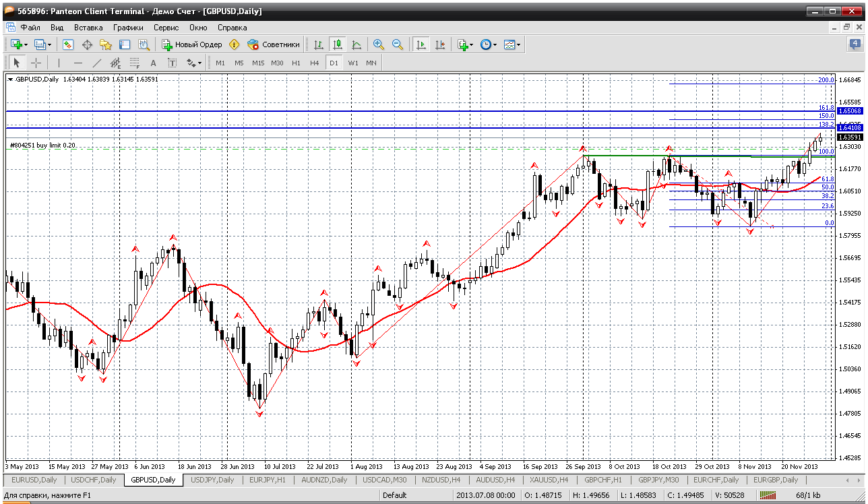Viewport: 868px width, 504px height.
Task: Open the Navigator star-folder icon
Action: pyautogui.click(x=106, y=44)
